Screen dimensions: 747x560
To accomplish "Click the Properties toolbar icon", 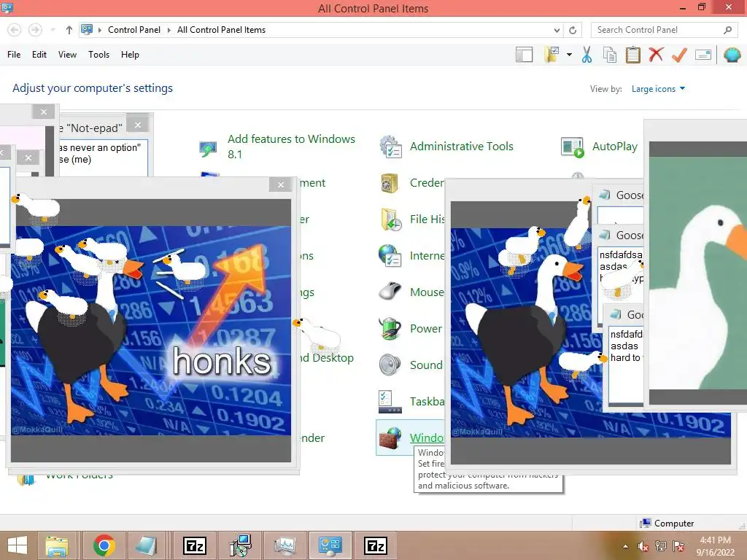I will click(x=703, y=55).
